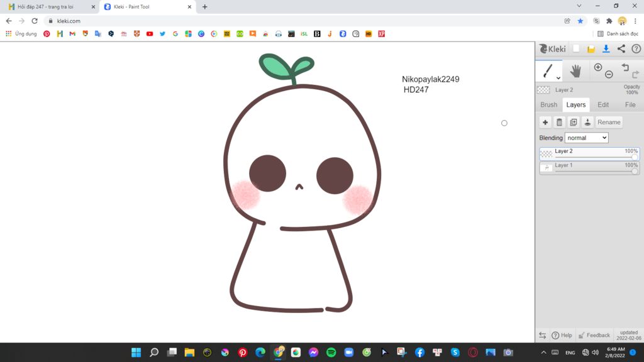The image size is (644, 362).
Task: Open the Help link at panel bottom
Action: point(562,336)
